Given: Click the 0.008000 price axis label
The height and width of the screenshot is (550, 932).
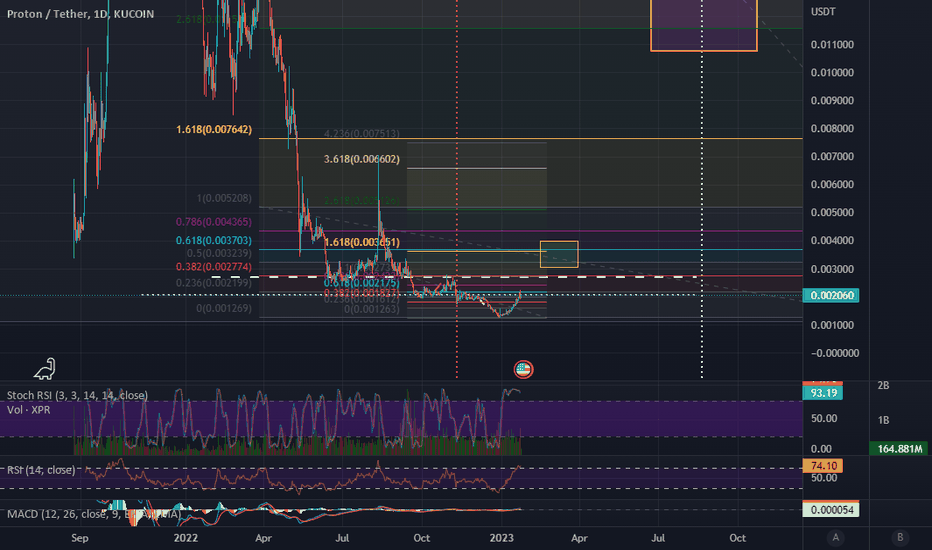Looking at the screenshot, I should coord(832,128).
